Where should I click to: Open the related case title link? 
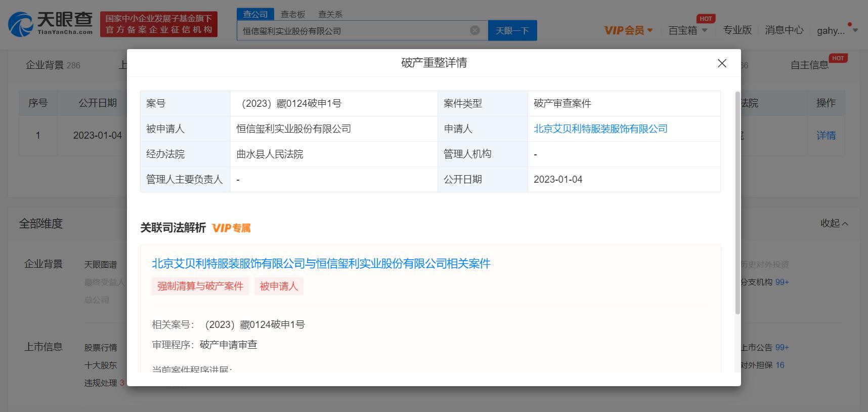coord(321,263)
